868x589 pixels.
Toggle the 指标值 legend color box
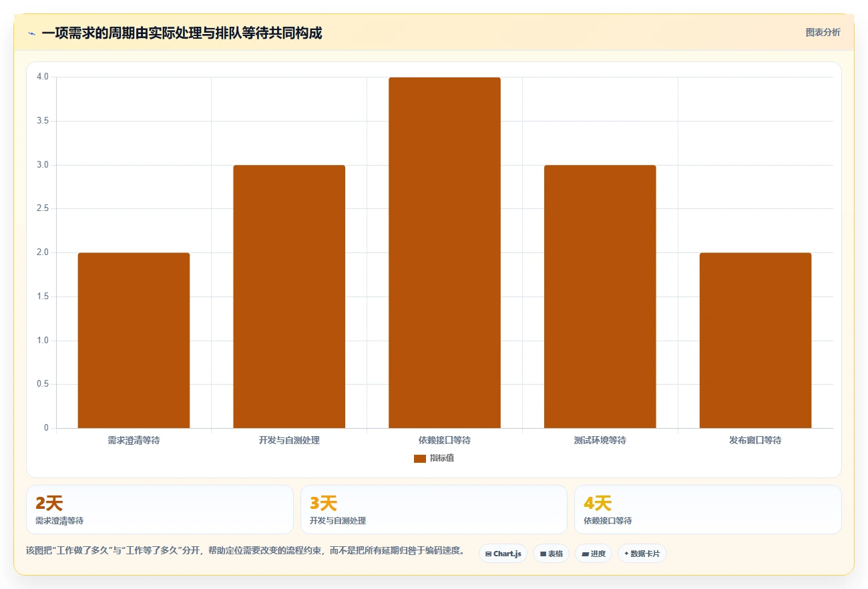coord(420,458)
